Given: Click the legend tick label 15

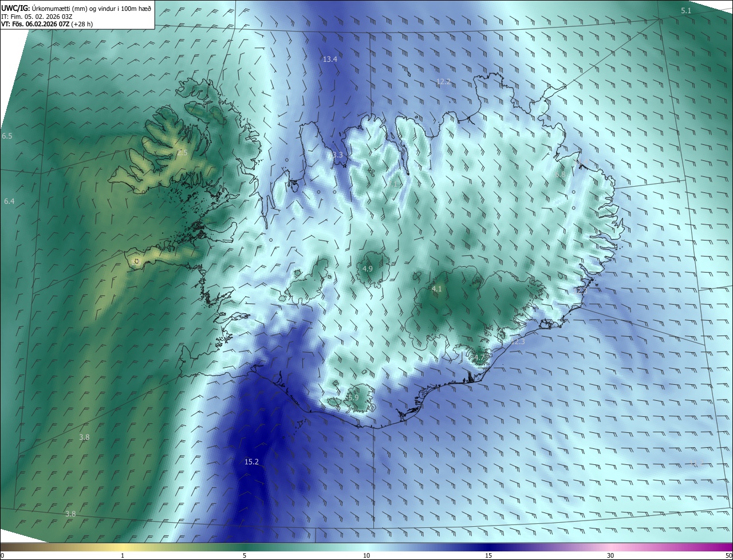Looking at the screenshot, I should [x=488, y=555].
